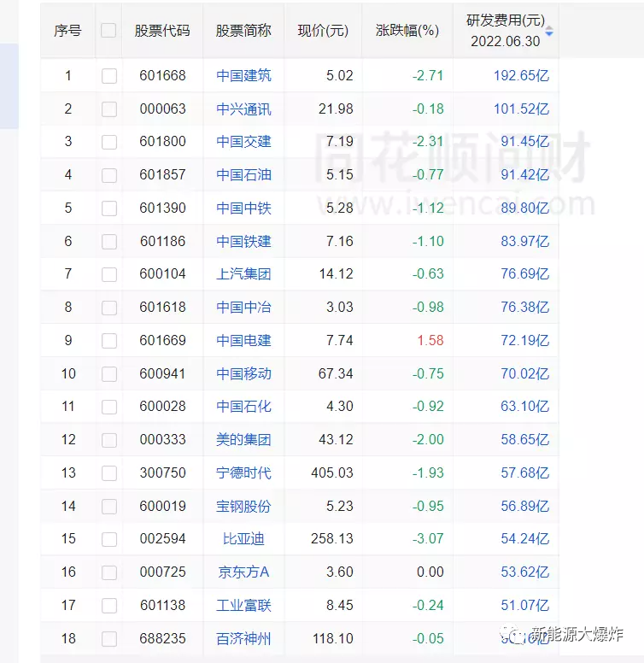
Task: Click the 股票代码 column header
Action: pos(162,31)
